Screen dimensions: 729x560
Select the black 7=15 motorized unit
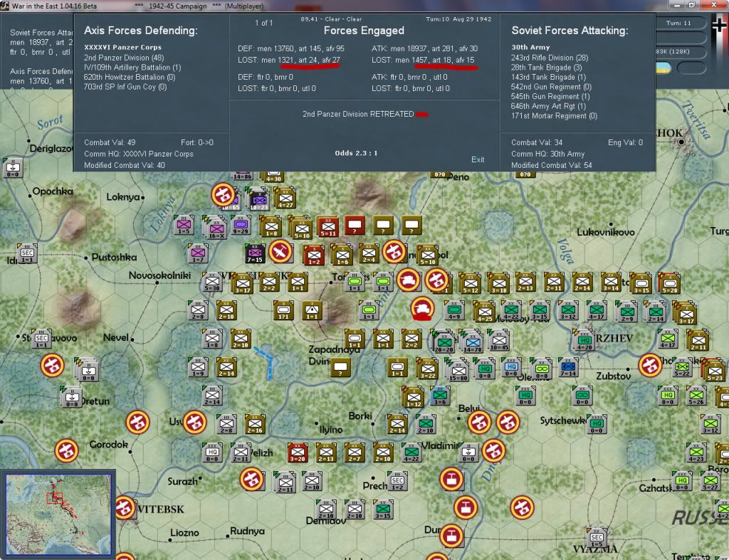[254, 254]
